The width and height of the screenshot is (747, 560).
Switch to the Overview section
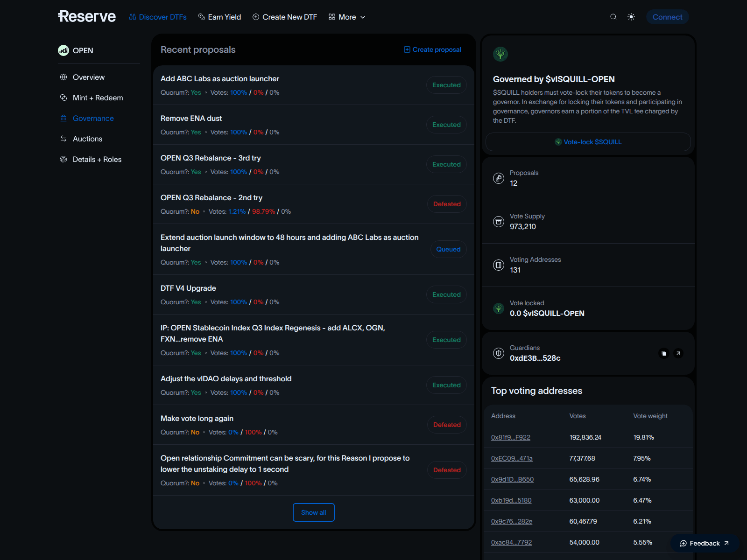(x=88, y=77)
